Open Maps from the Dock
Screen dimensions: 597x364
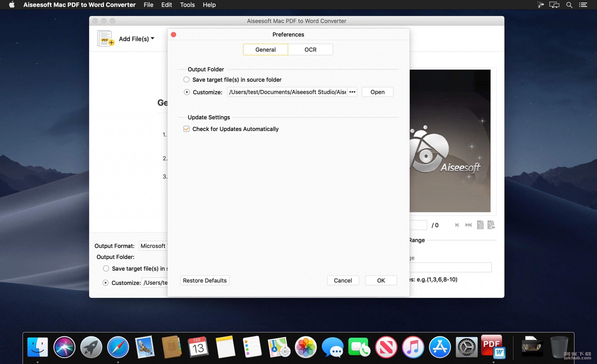[x=279, y=347]
